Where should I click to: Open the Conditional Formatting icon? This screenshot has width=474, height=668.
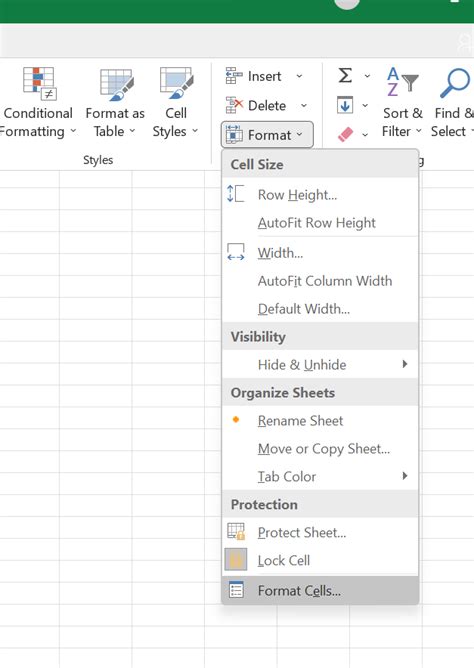[40, 84]
